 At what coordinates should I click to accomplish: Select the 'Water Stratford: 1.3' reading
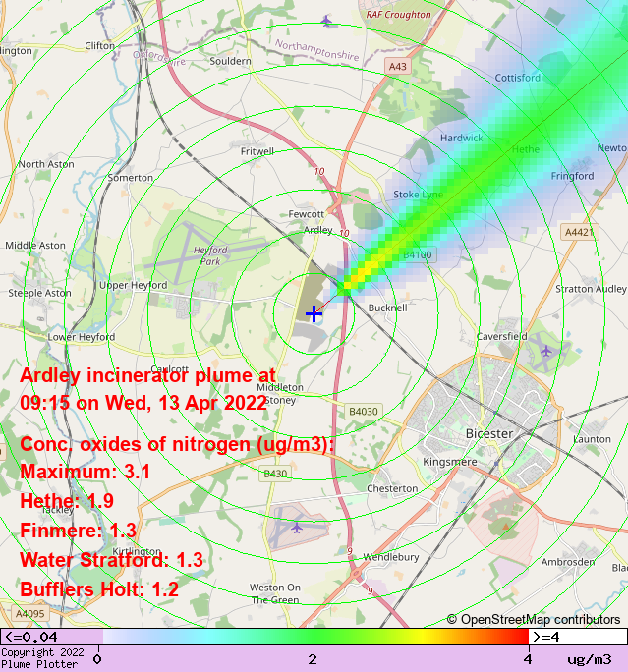[111, 560]
